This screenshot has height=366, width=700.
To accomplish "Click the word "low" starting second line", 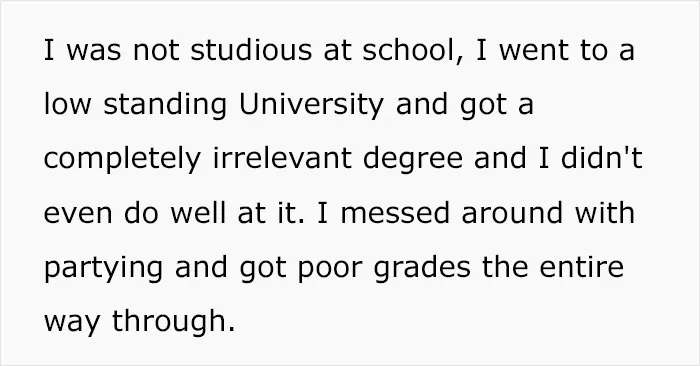I will 68,104.
